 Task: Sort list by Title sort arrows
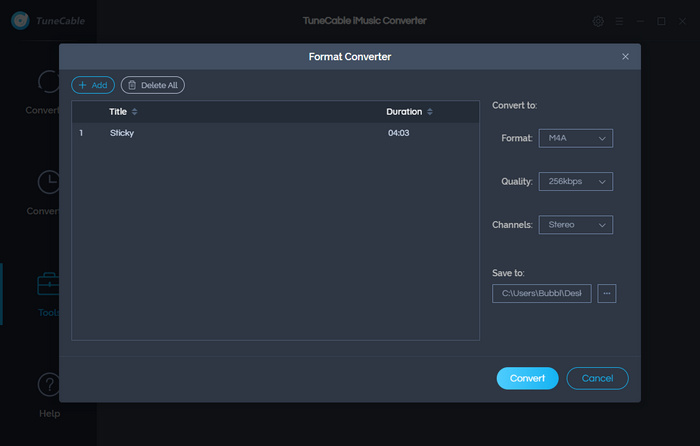(134, 112)
